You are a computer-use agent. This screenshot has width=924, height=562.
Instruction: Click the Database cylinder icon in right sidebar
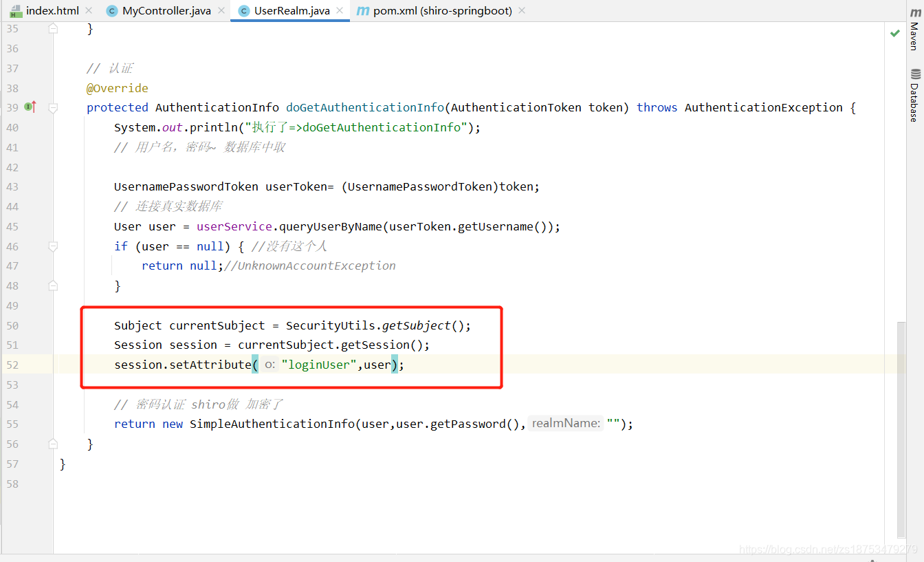click(x=915, y=74)
